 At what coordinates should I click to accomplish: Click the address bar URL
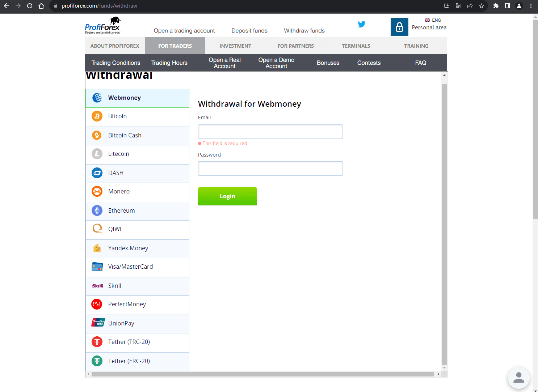click(x=99, y=6)
